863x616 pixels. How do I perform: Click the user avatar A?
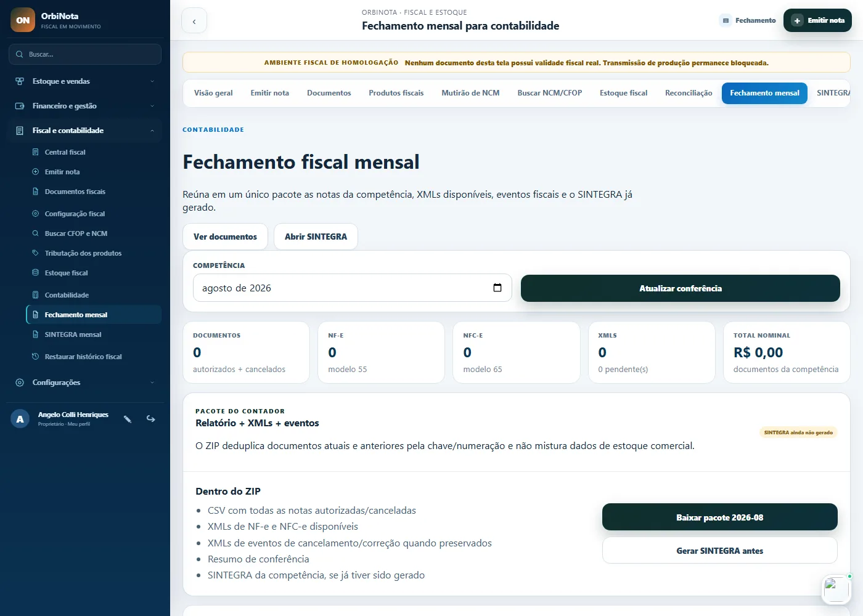coord(20,419)
